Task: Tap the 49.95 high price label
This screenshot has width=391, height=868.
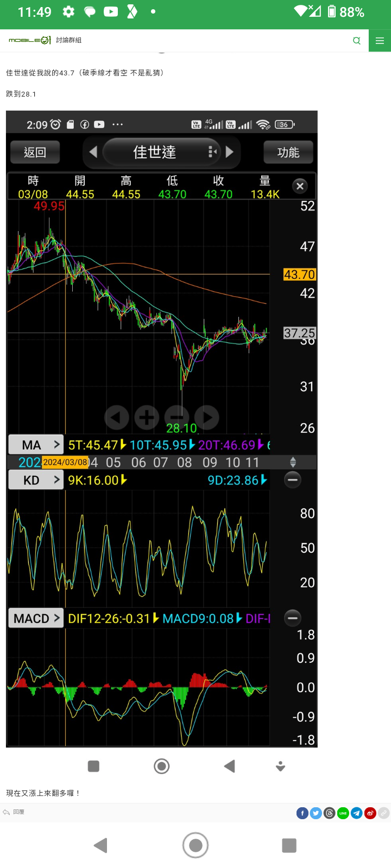Action: pyautogui.click(x=49, y=206)
